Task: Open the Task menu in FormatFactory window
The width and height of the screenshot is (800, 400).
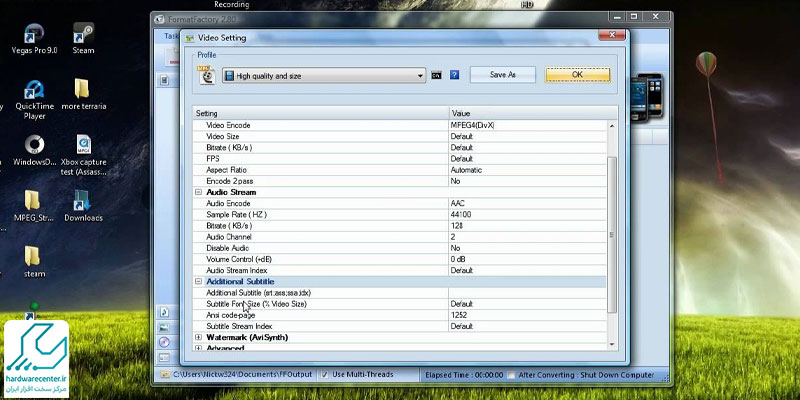Action: point(171,36)
